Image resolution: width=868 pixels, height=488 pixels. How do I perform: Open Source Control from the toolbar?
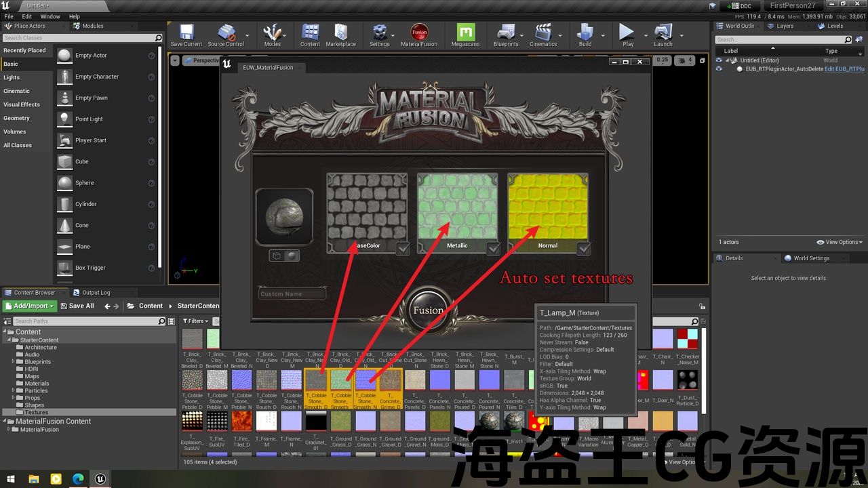(226, 33)
